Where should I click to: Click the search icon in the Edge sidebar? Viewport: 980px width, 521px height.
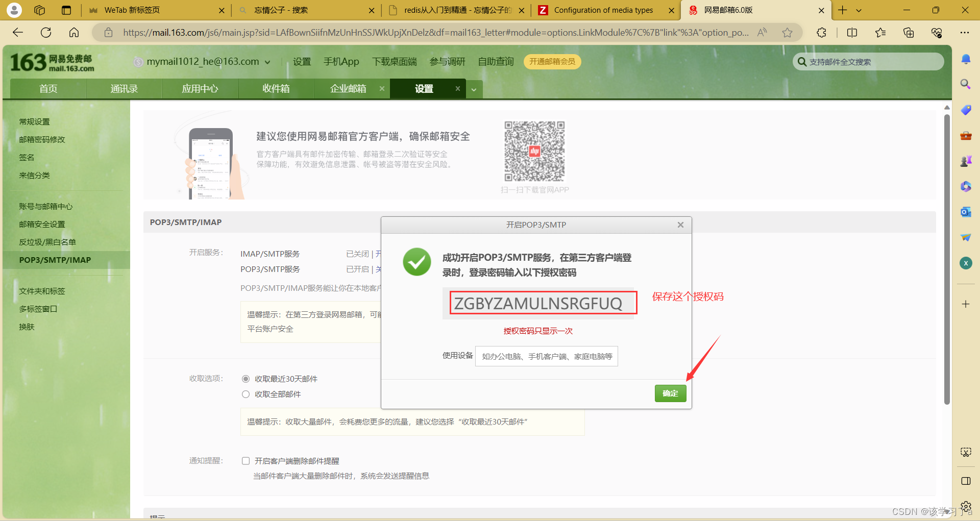(x=966, y=84)
